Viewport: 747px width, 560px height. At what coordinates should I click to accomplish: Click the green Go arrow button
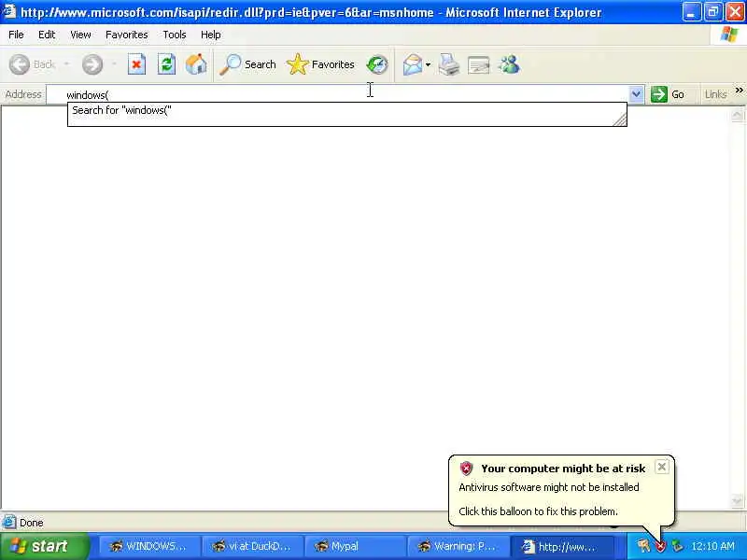(668, 94)
